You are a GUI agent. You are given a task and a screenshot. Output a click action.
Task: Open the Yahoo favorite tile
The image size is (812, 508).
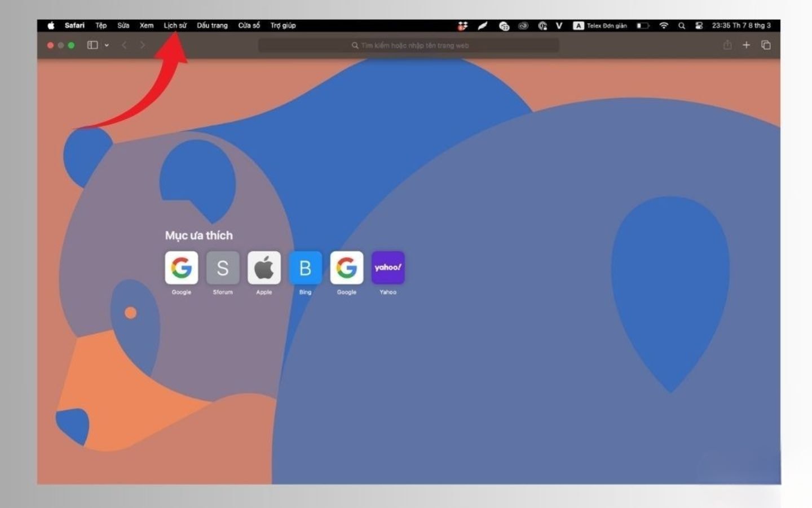tap(388, 268)
